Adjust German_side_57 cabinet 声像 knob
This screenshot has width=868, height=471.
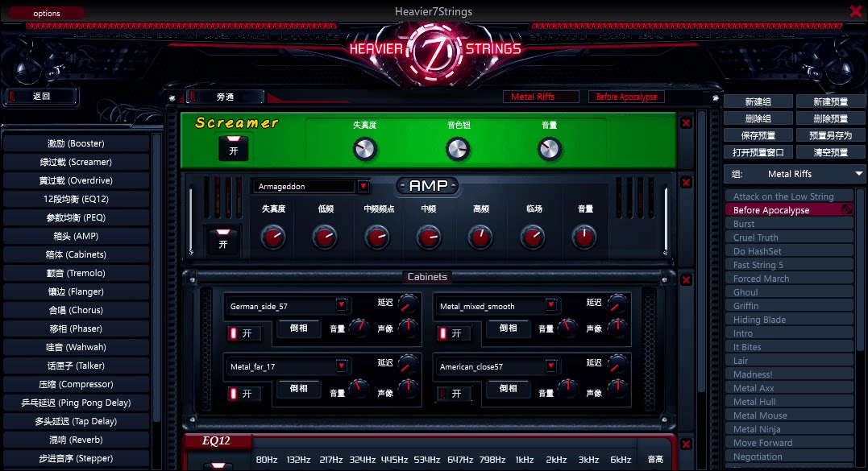[408, 328]
